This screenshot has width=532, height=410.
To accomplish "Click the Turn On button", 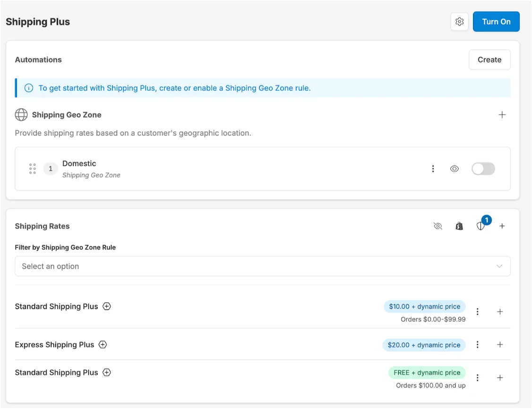I will click(496, 22).
